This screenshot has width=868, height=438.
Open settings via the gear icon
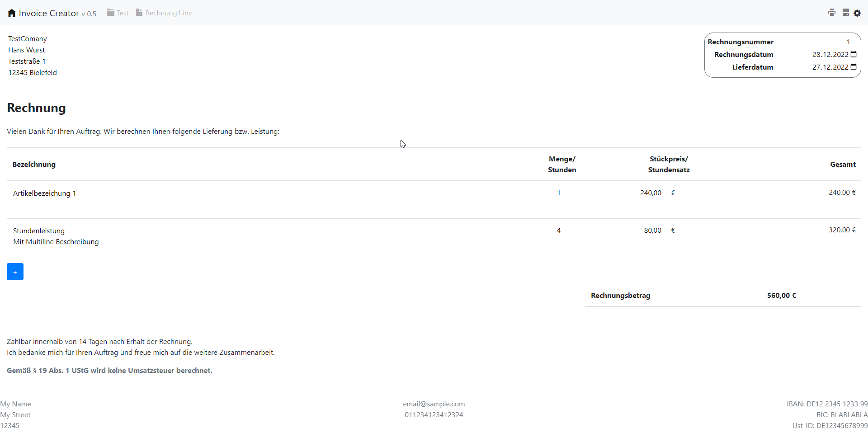(x=857, y=13)
